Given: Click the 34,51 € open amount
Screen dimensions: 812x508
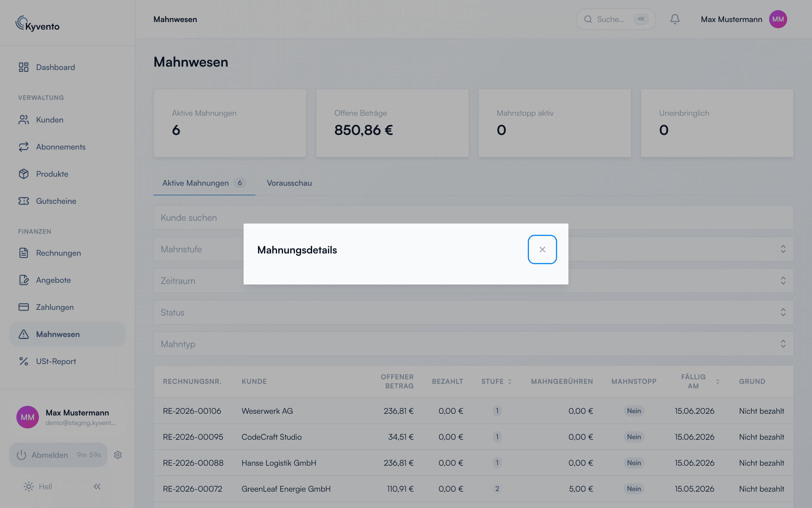Looking at the screenshot, I should click(x=401, y=437).
